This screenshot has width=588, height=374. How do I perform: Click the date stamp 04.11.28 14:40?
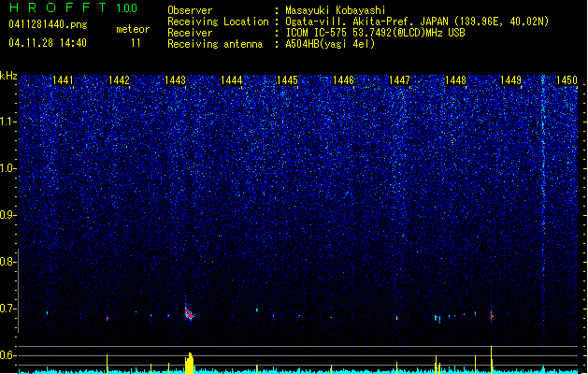pos(48,43)
